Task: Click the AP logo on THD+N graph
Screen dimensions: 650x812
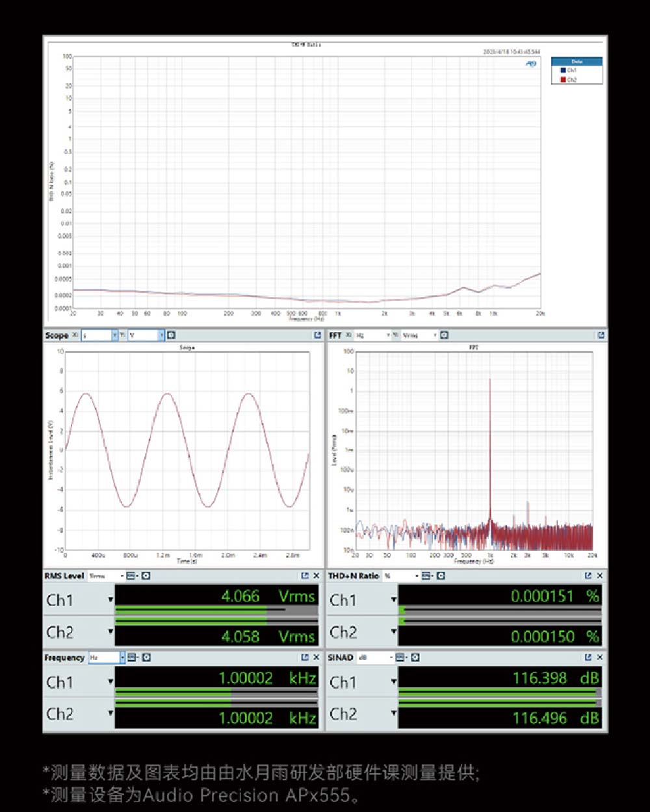Action: click(531, 64)
